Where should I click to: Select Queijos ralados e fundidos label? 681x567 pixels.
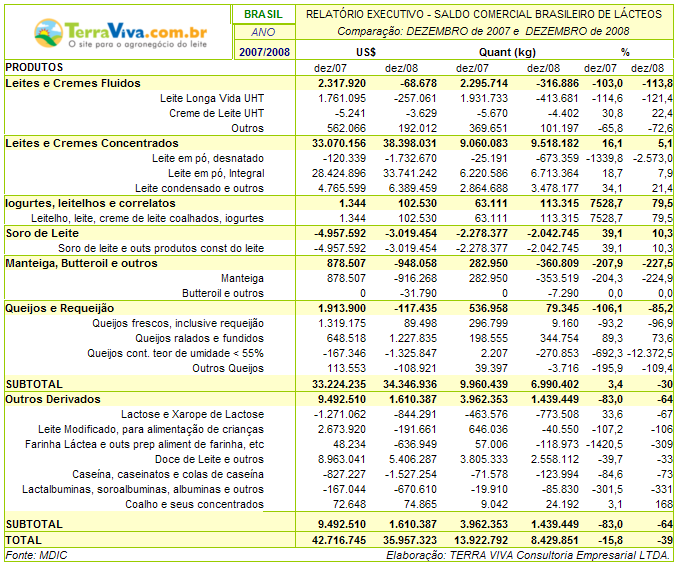coord(199,338)
